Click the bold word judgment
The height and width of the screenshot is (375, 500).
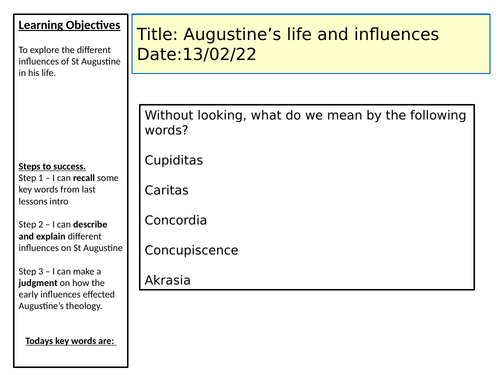[x=38, y=283]
